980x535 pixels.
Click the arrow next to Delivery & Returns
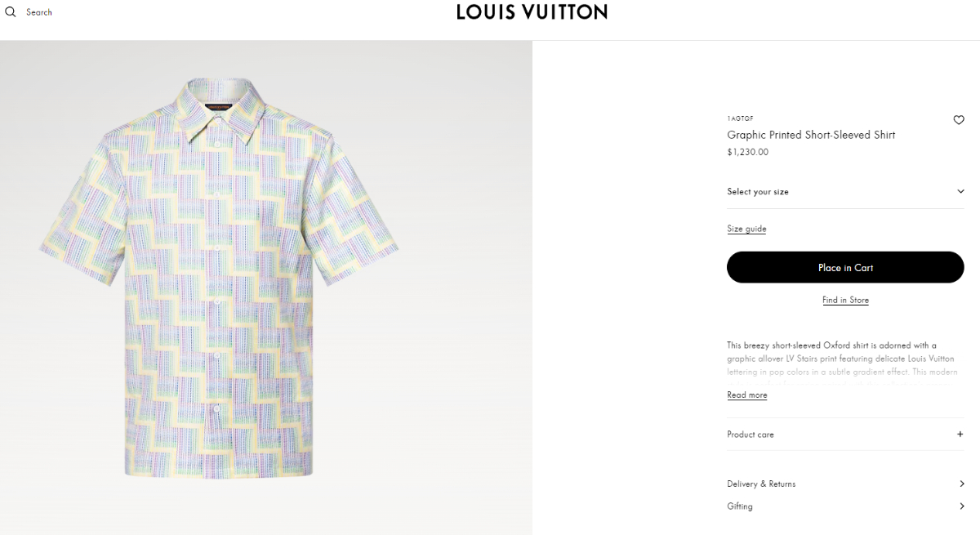961,484
